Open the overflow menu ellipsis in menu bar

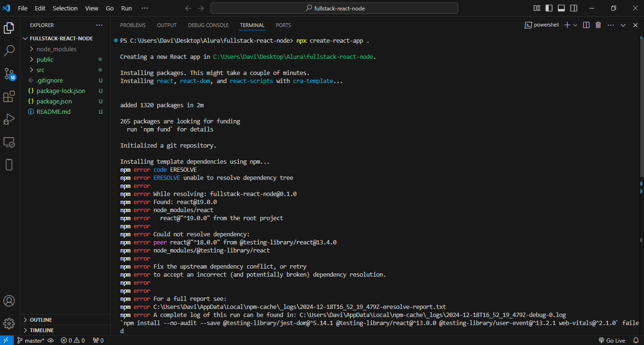[145, 8]
